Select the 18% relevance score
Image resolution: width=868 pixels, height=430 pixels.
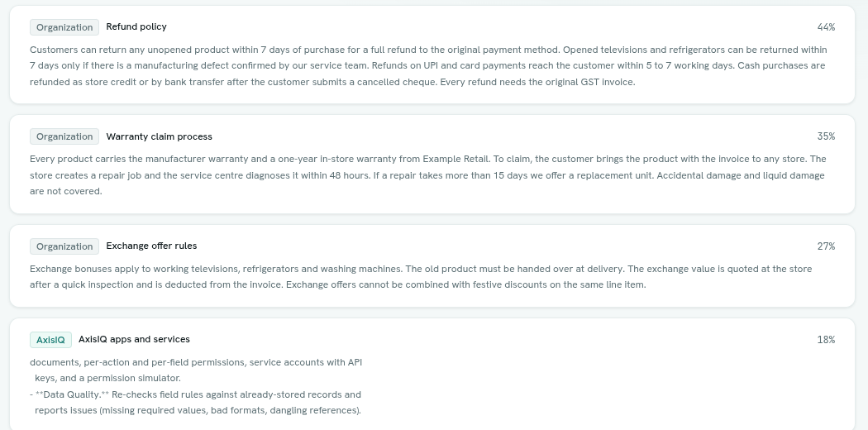coord(826,340)
